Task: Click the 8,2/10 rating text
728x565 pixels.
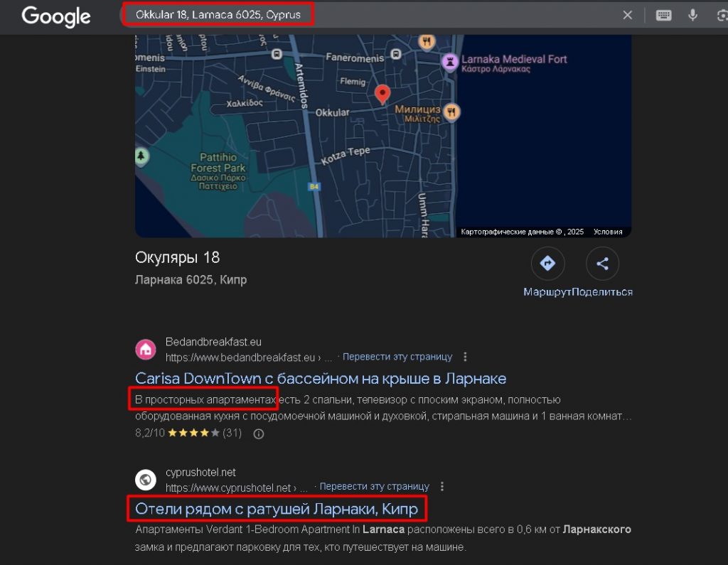Action: [x=149, y=433]
